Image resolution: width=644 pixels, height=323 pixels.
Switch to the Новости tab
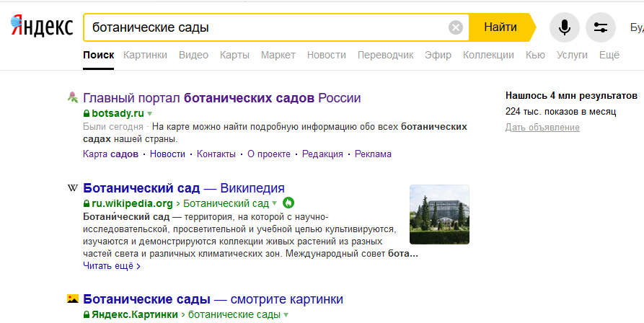(327, 55)
